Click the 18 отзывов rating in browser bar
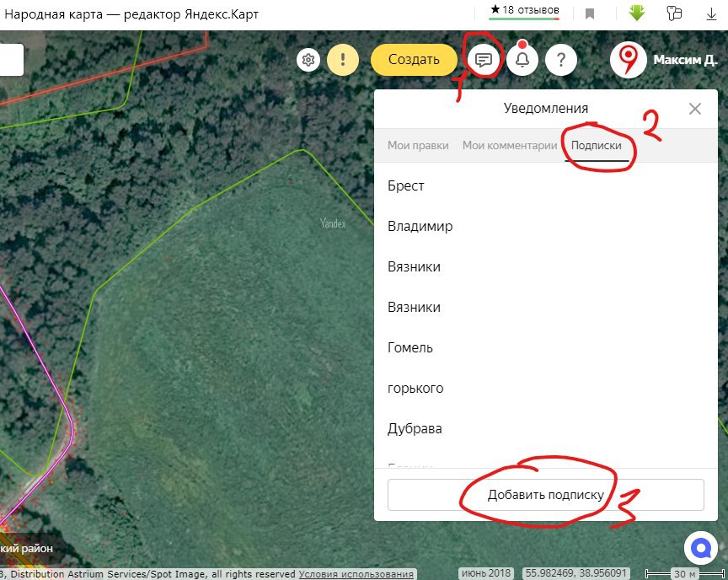728x580 pixels. coord(524,10)
